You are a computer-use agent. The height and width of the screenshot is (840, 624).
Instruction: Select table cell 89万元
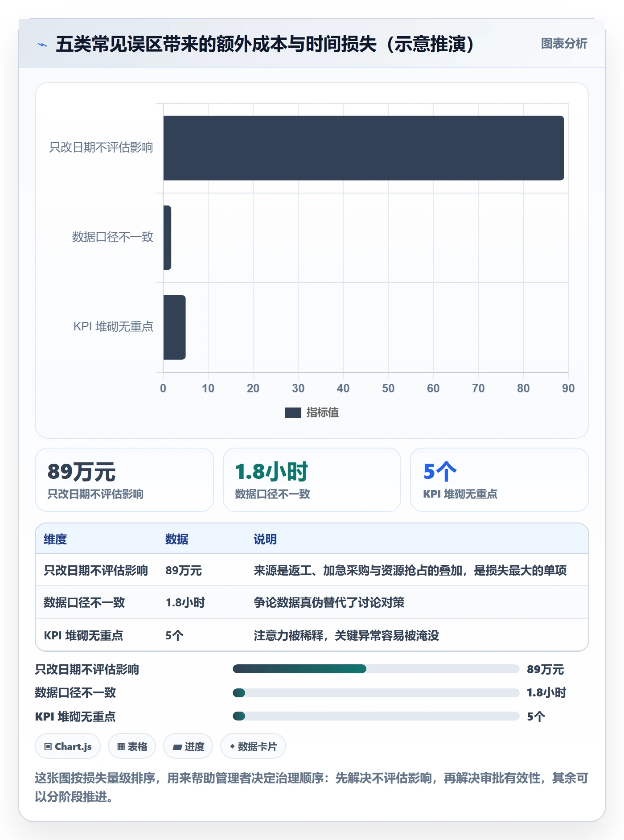[184, 570]
